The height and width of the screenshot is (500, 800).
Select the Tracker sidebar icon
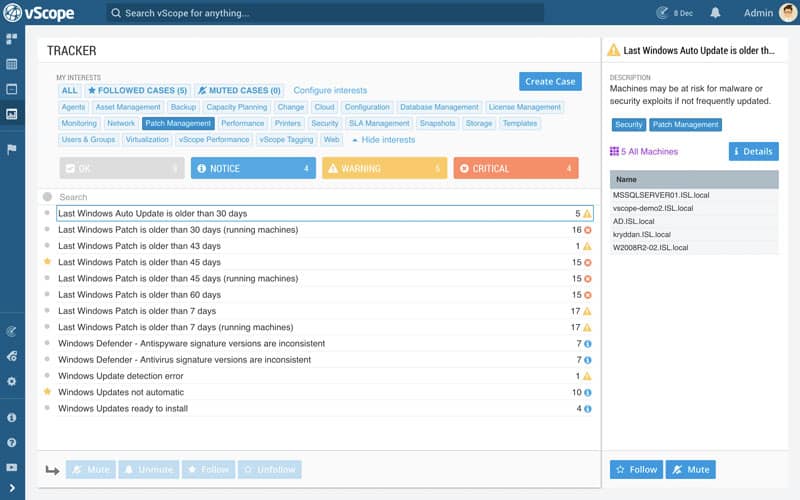tap(11, 114)
